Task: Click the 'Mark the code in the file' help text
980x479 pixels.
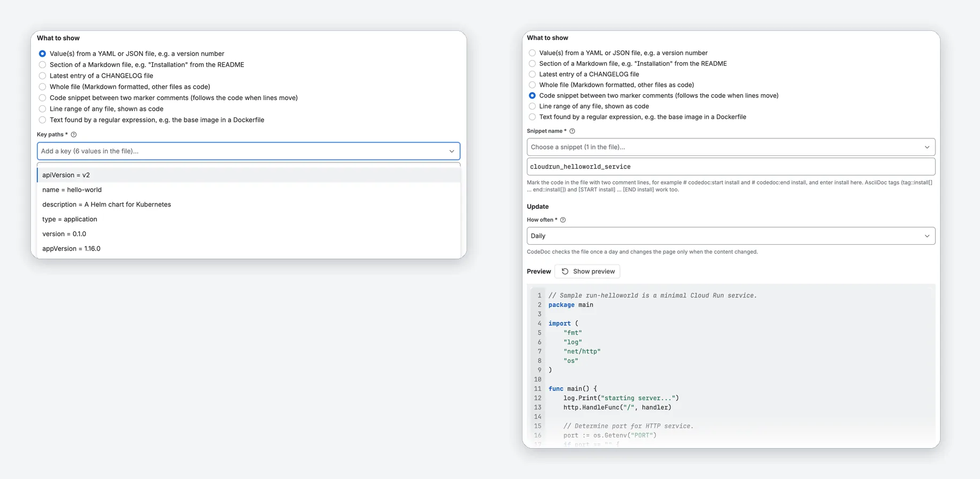Action: [x=730, y=186]
